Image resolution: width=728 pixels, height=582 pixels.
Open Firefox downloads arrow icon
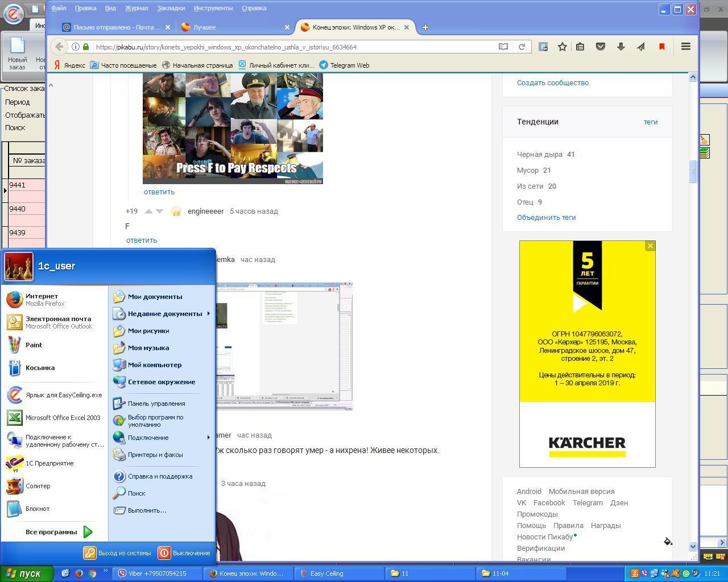(x=621, y=47)
